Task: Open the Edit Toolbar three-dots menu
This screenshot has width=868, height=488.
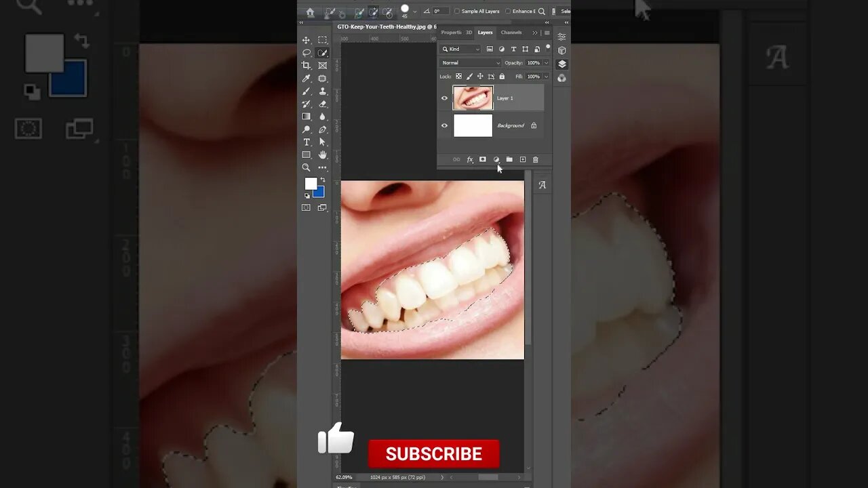Action: click(x=323, y=167)
